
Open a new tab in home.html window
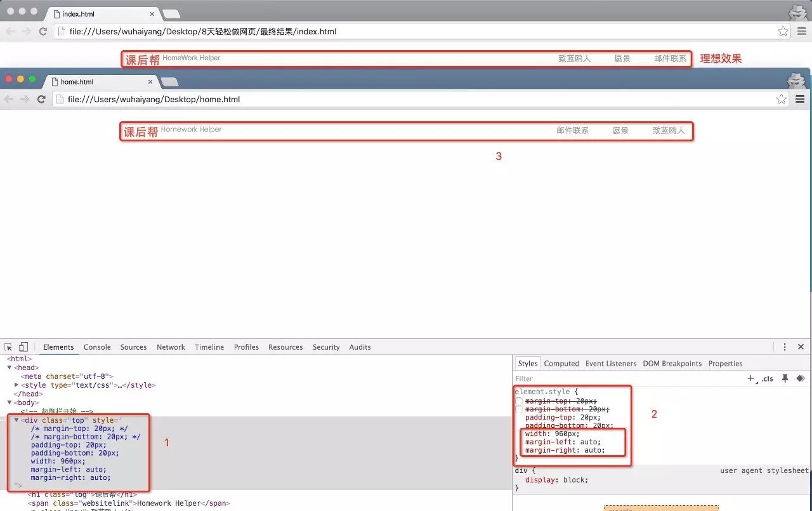tap(169, 82)
